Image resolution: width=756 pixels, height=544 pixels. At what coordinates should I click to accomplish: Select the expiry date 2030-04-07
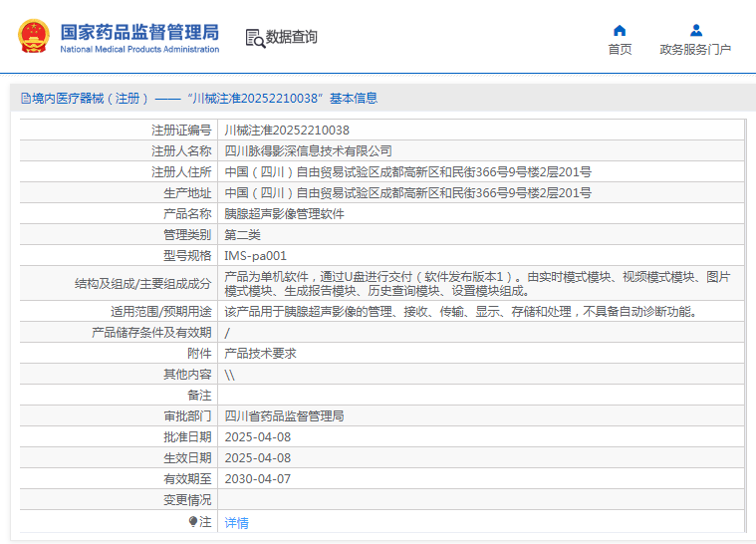click(x=257, y=479)
